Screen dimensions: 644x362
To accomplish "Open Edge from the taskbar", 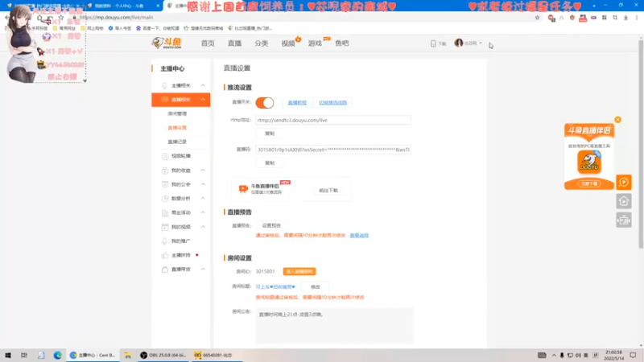I will click(57, 355).
